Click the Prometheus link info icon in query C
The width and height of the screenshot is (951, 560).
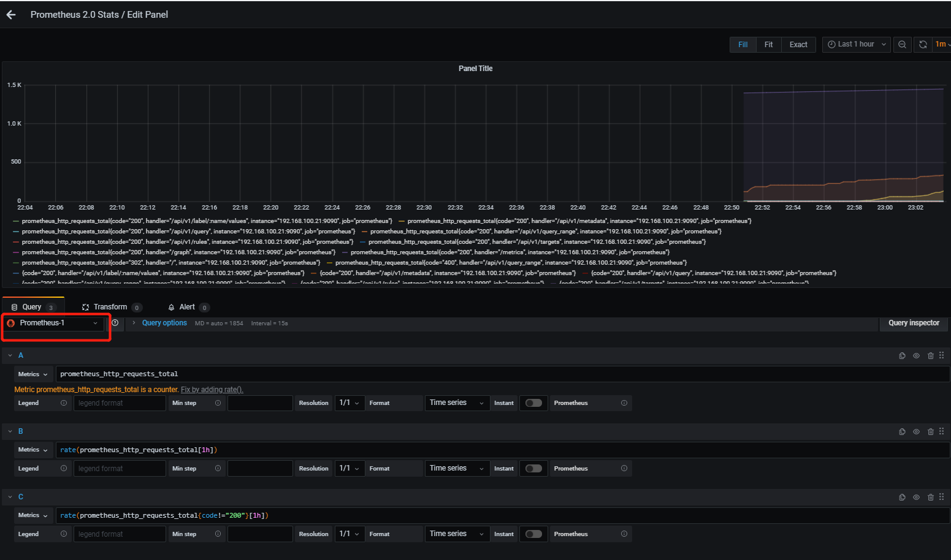coord(624,534)
